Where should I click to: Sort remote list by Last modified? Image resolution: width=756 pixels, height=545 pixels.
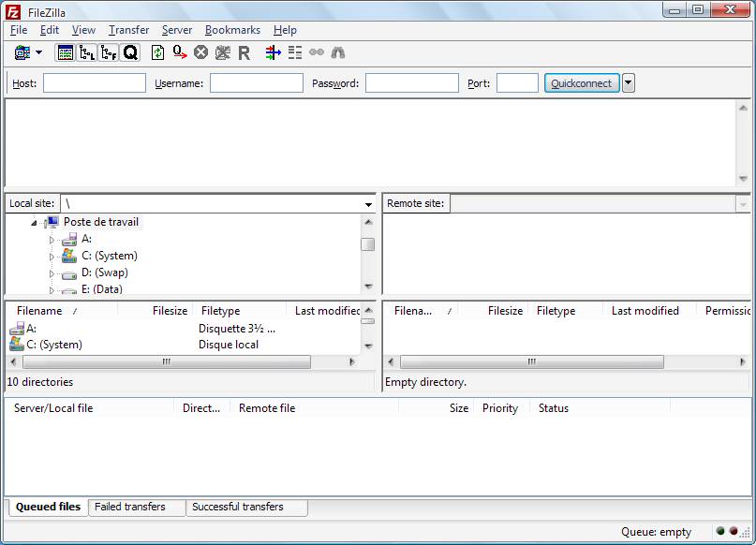[x=649, y=311]
